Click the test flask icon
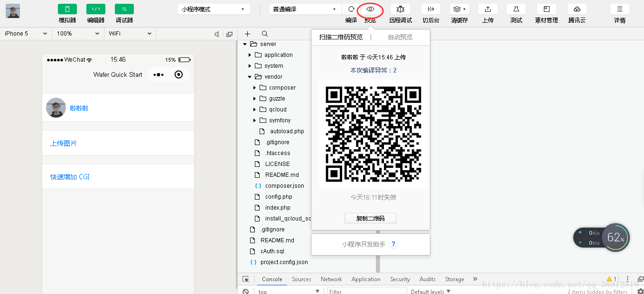 [x=516, y=9]
